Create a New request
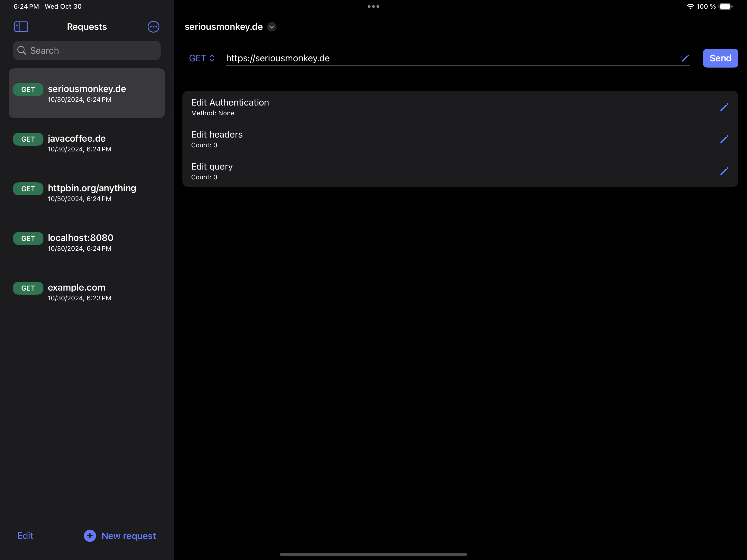 (x=120, y=536)
